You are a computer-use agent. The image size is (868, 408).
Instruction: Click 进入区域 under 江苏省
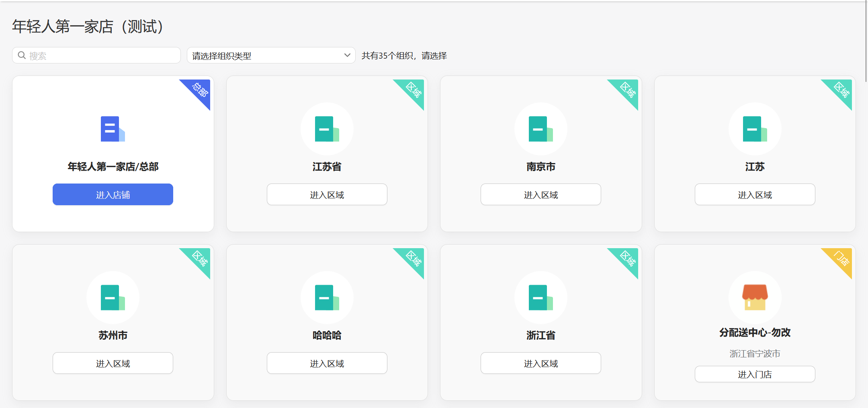pyautogui.click(x=327, y=195)
